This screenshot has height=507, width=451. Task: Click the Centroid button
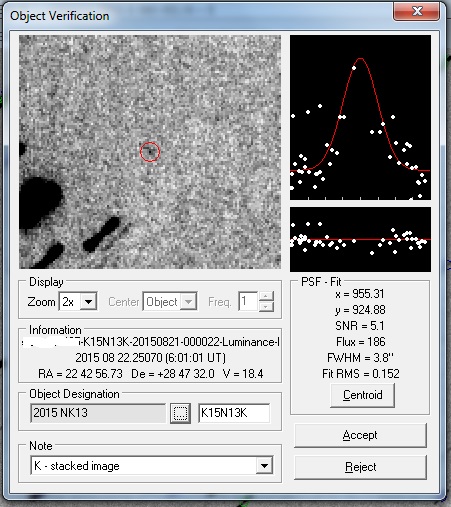pos(362,395)
